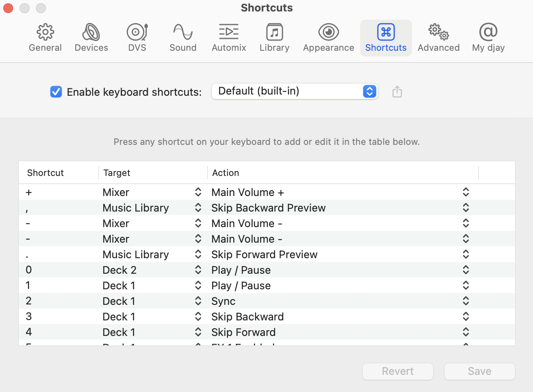This screenshot has width=533, height=392.
Task: Open the Appearance settings icon
Action: (328, 37)
